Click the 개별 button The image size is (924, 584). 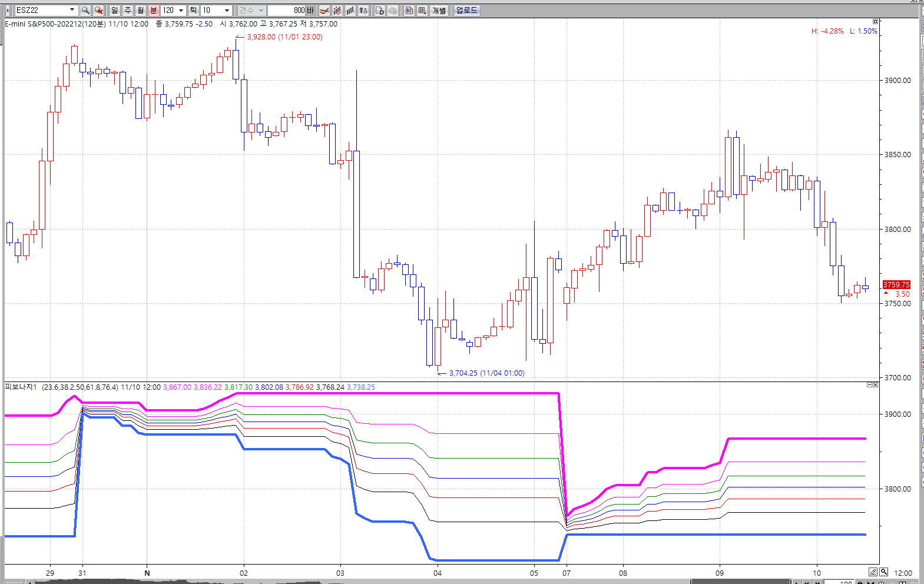[x=439, y=11]
